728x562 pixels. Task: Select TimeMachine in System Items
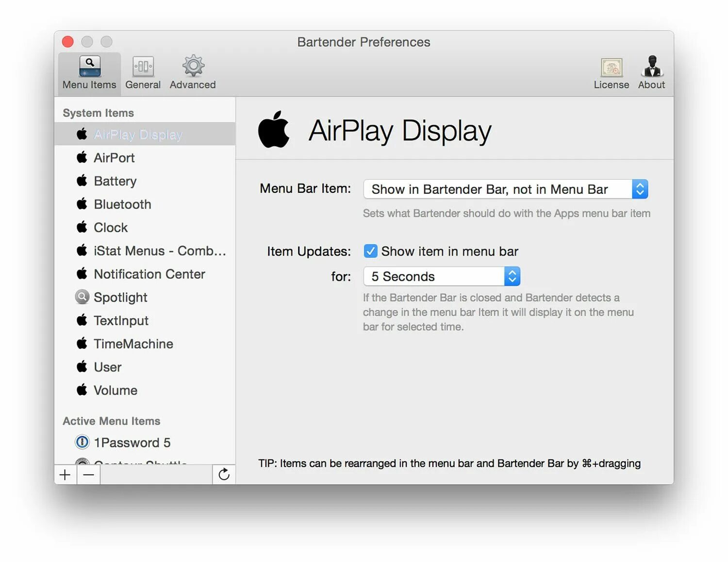(145, 344)
